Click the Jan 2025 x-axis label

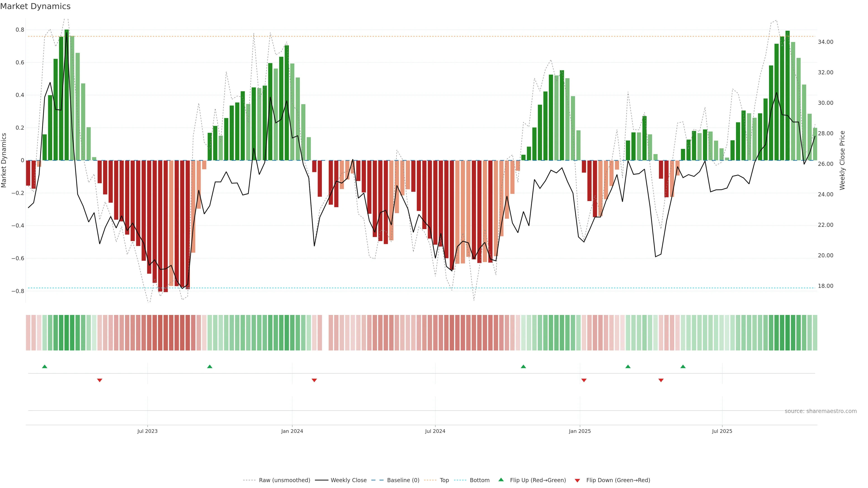pos(580,431)
